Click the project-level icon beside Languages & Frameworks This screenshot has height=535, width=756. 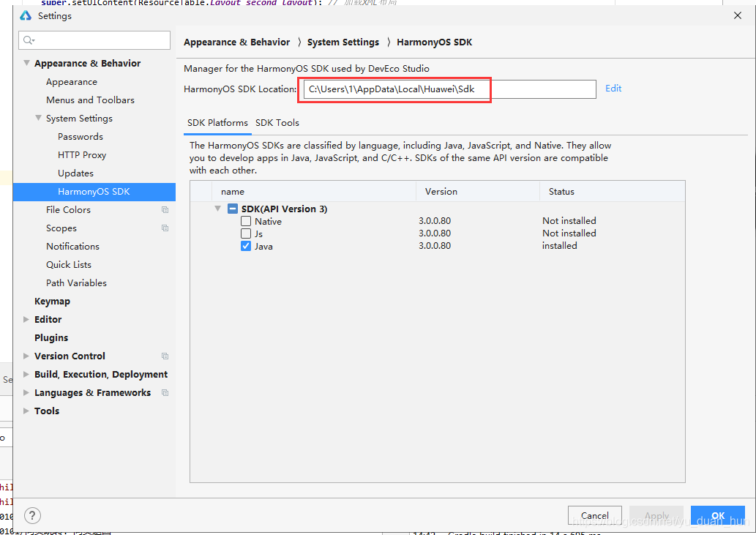coord(165,393)
